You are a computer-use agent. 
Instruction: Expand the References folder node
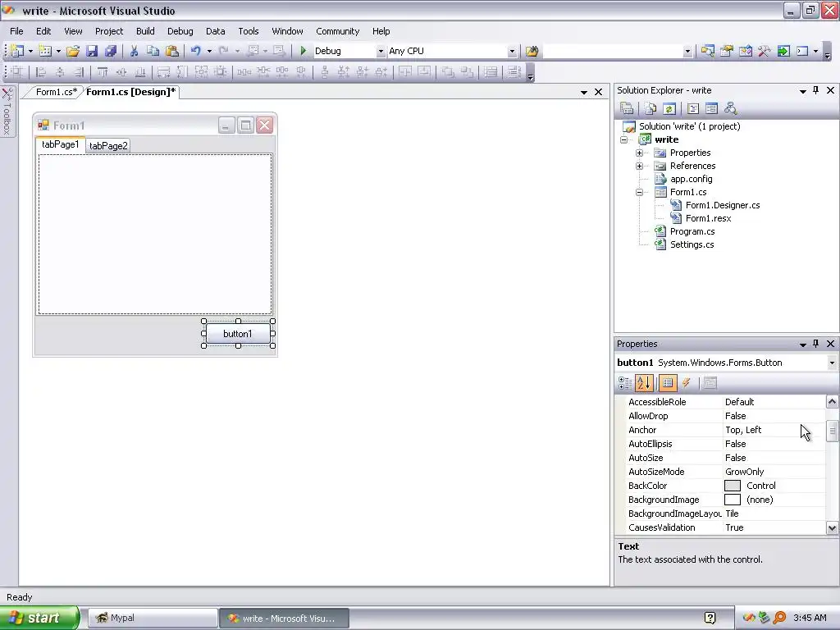point(639,166)
